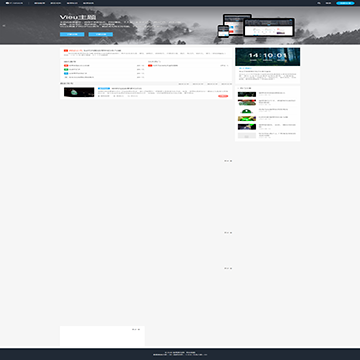The width and height of the screenshot is (360, 360).
Task: Select the last filter tab above the article list
Action: pyautogui.click(x=227, y=84)
